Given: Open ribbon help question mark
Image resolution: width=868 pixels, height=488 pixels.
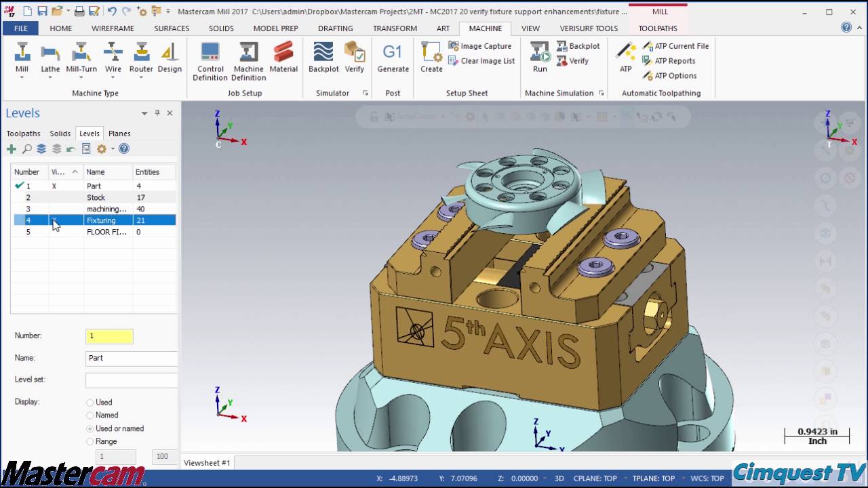Looking at the screenshot, I should 846,28.
